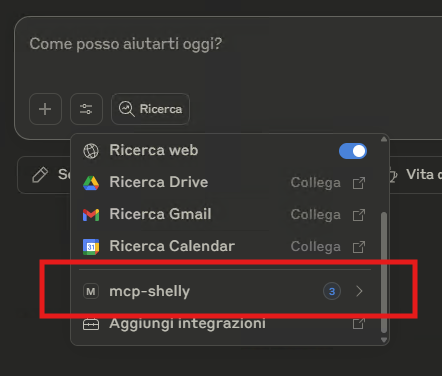Click the mcp-shelly tool count badge
This screenshot has width=442, height=376.
point(332,291)
